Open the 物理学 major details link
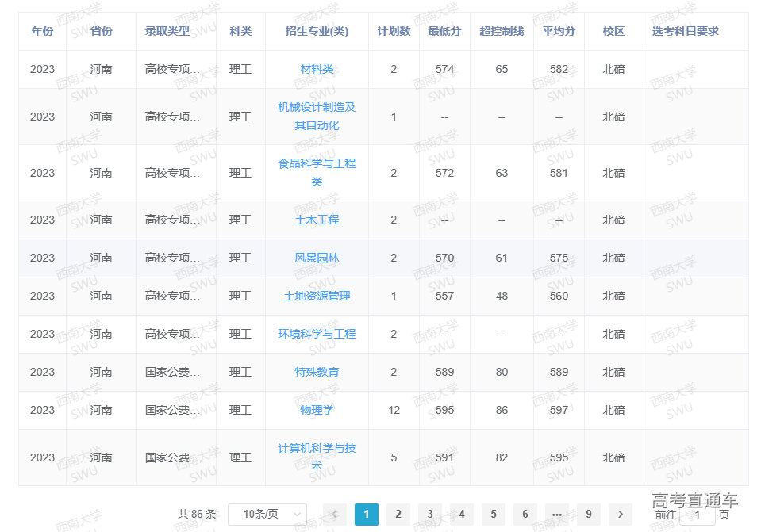 coord(317,410)
